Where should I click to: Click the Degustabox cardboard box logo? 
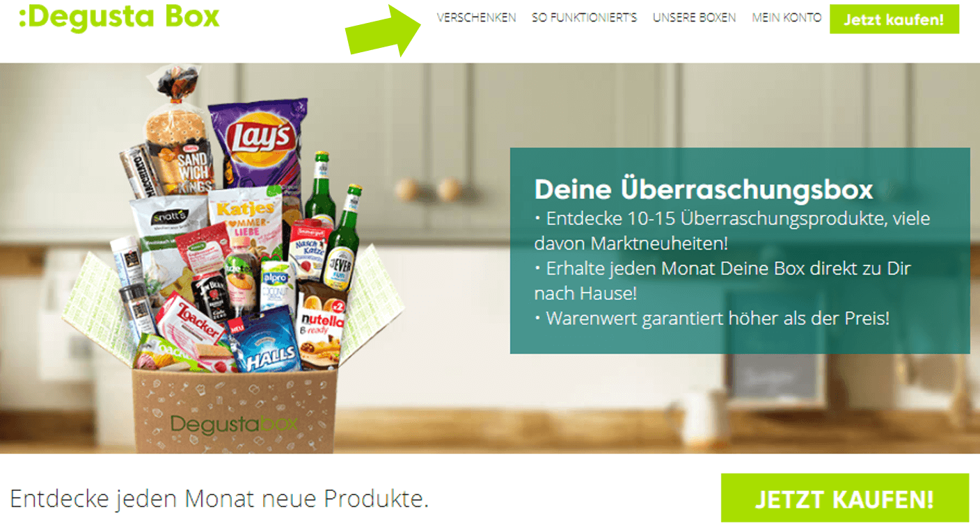[234, 424]
